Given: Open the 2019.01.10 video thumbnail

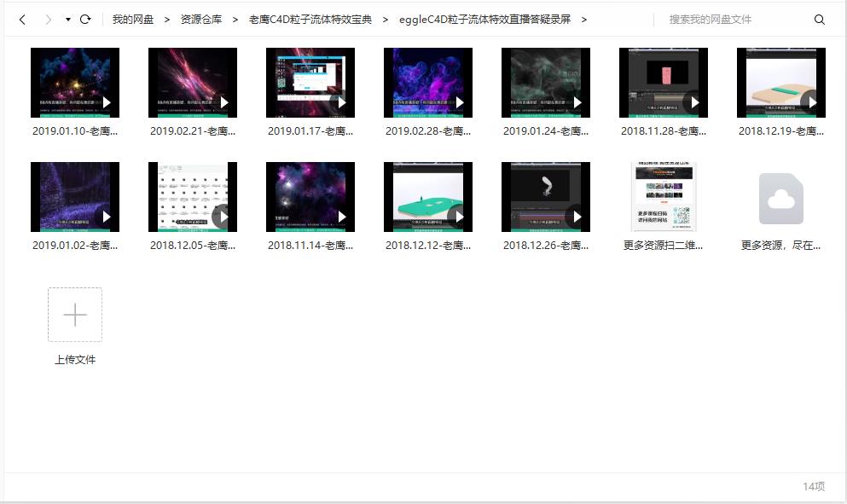Looking at the screenshot, I should pos(75,83).
